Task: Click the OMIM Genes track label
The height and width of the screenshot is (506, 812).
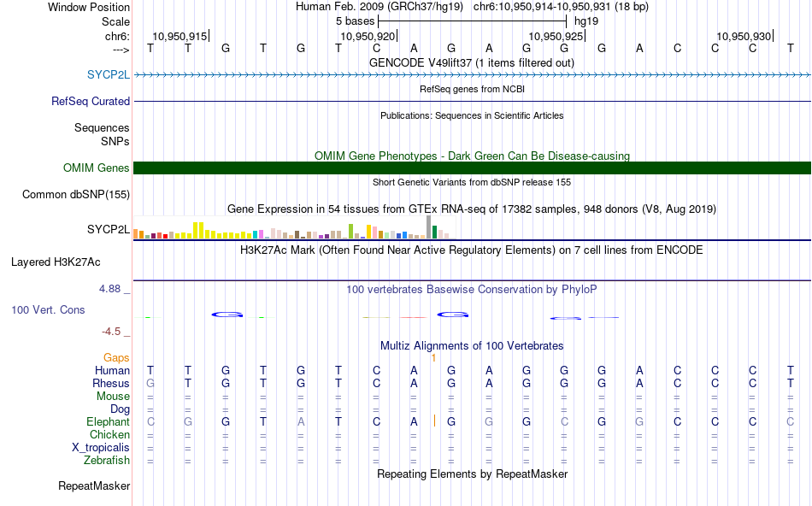Action: click(x=96, y=168)
